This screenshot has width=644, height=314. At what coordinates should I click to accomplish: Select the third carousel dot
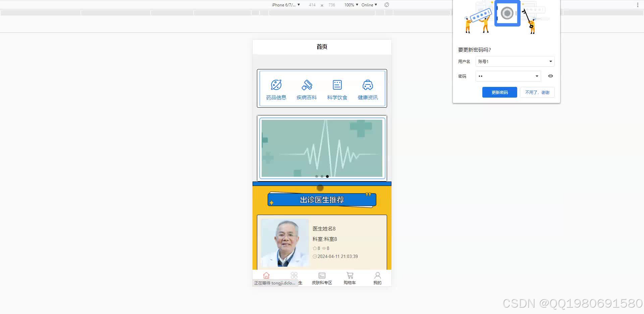click(327, 176)
